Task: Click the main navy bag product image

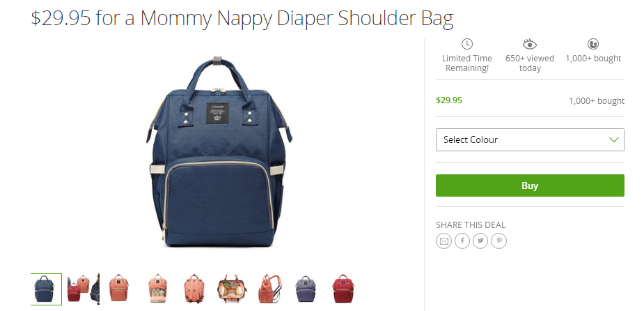Action: click(219, 151)
